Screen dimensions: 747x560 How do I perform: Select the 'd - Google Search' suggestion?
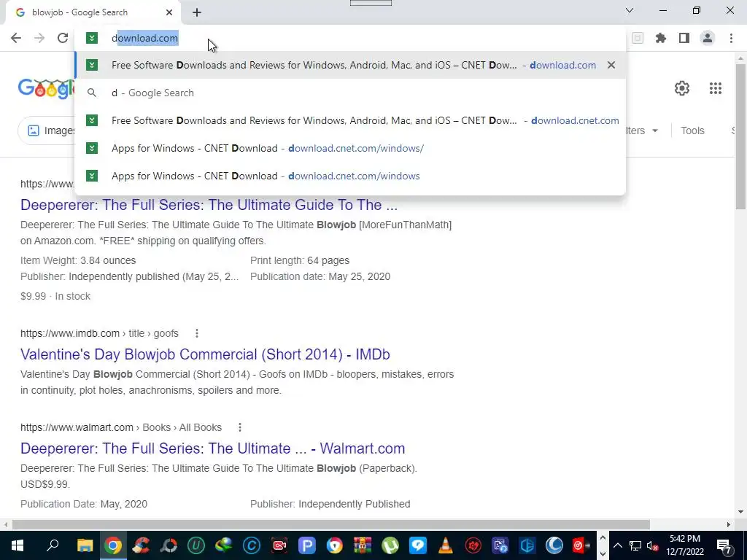coord(350,93)
